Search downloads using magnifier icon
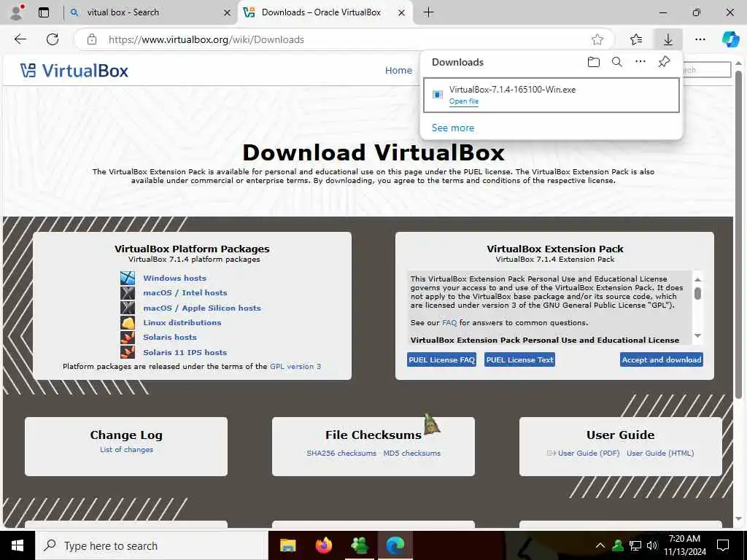Screen dimensions: 747x560 tap(617, 62)
